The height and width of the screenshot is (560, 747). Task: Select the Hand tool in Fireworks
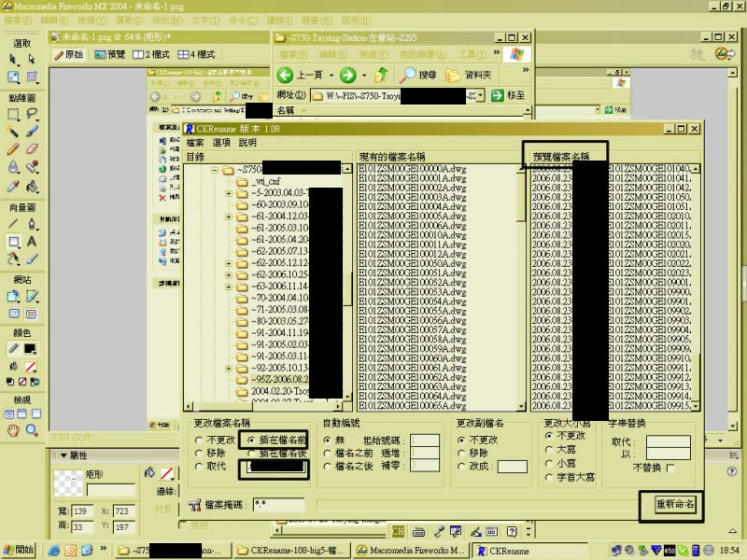(13, 430)
